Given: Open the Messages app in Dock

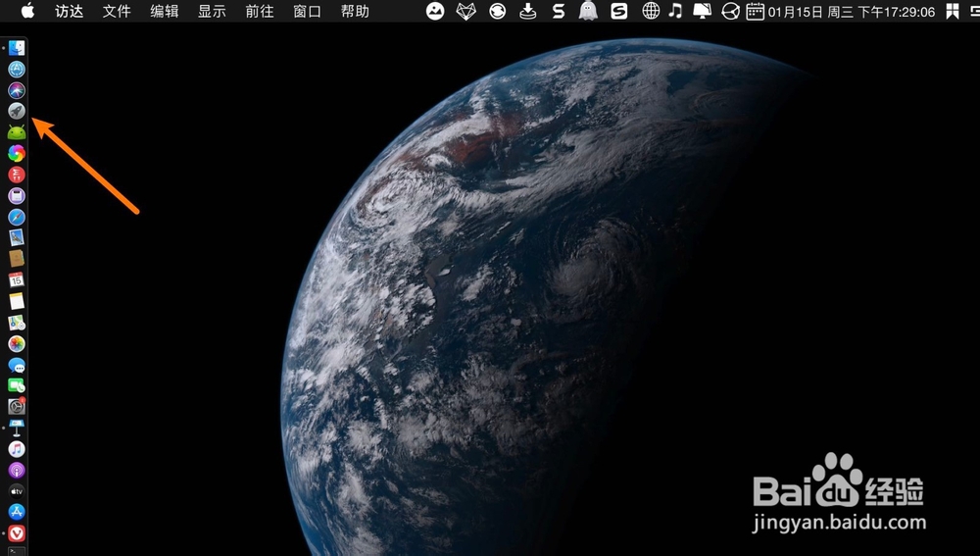Looking at the screenshot, I should click(x=17, y=365).
